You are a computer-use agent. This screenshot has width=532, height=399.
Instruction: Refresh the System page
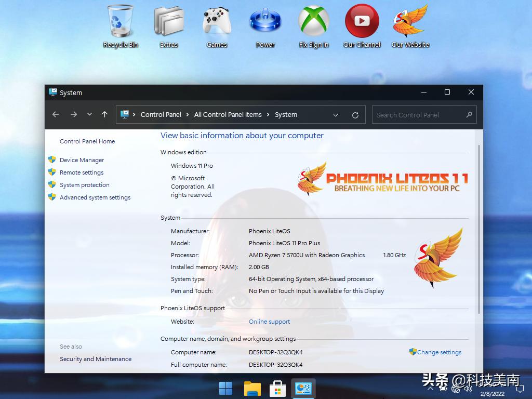coord(355,114)
